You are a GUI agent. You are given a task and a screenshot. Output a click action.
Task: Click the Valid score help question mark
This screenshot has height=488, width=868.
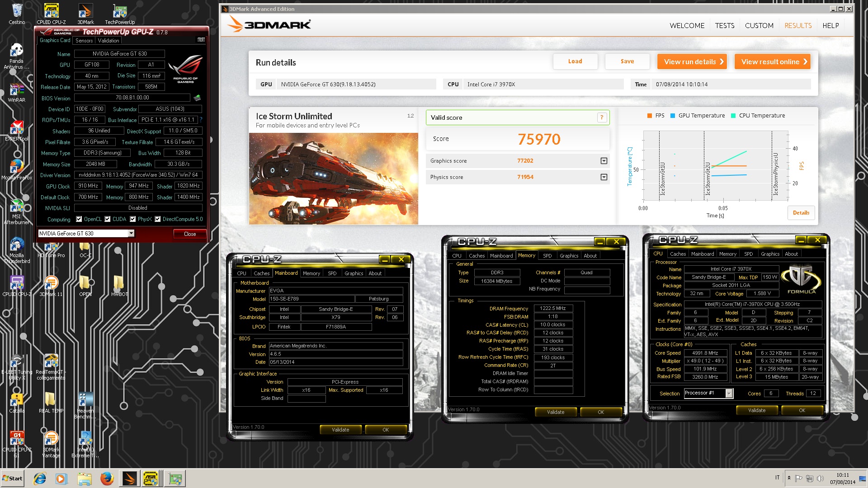(602, 117)
